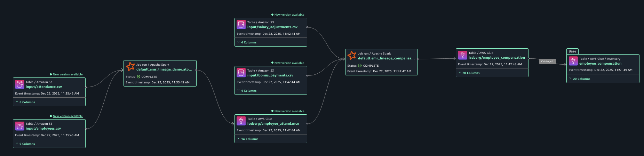
Task: Click the output port on emr_lineage_demo job node
Action: tap(197, 70)
